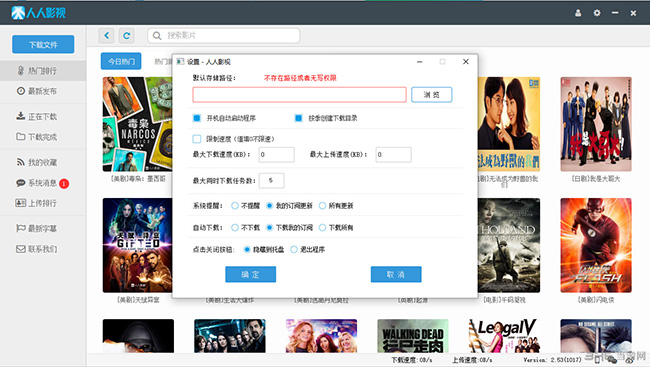Select 下载所有 radio option
Image resolution: width=650 pixels, height=367 pixels.
[322, 228]
